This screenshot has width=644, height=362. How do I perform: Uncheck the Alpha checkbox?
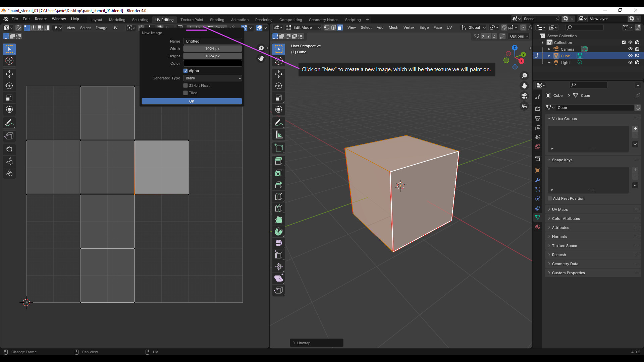185,71
